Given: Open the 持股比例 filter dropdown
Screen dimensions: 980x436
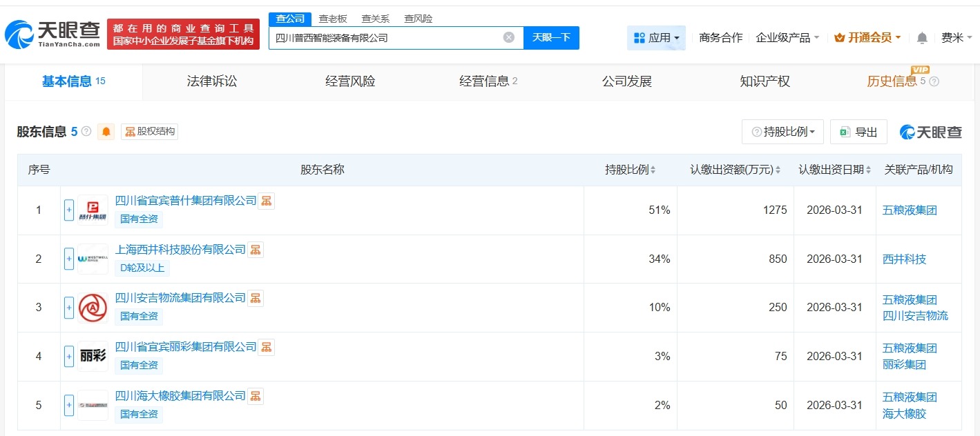Looking at the screenshot, I should click(782, 131).
